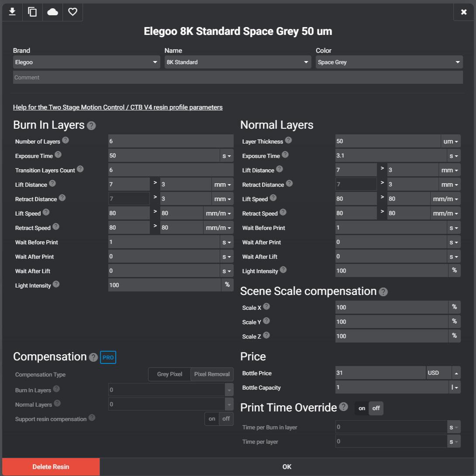Screen dimensions: 476x476
Task: Turn Print Time Override off
Action: 376,408
